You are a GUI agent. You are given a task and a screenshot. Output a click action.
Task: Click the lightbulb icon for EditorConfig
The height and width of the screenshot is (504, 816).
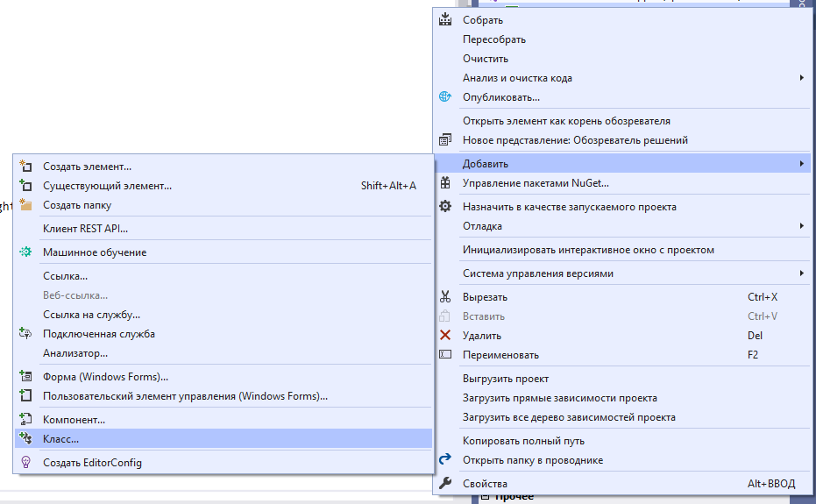click(25, 463)
